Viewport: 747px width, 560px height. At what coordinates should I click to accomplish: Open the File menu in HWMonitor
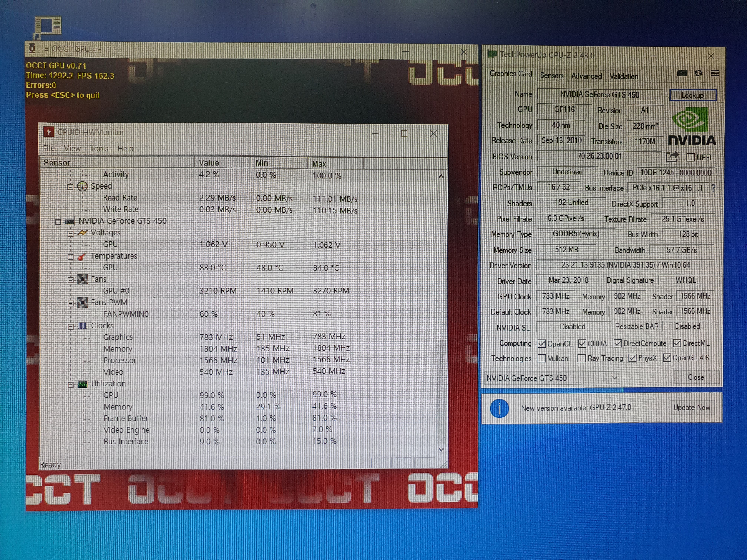[49, 148]
